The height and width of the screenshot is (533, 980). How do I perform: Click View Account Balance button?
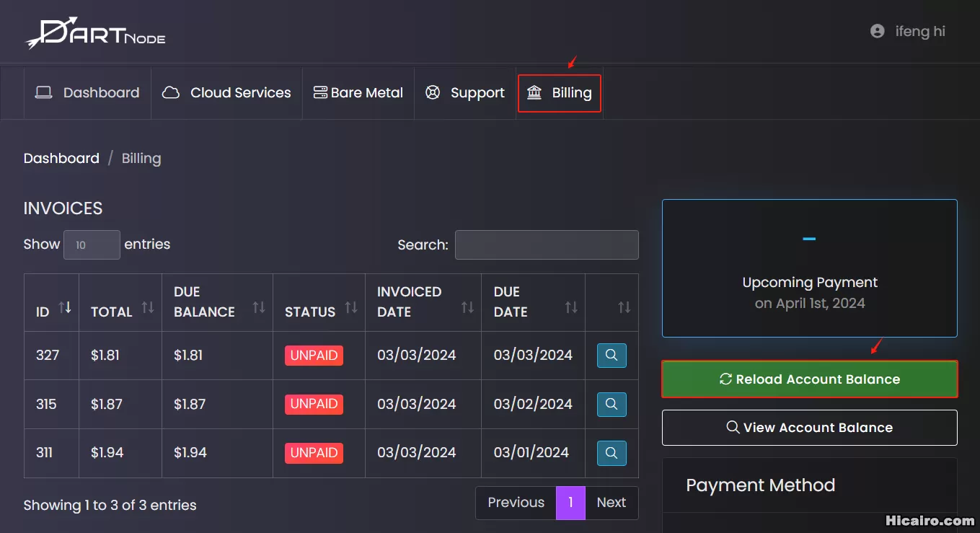tap(809, 428)
